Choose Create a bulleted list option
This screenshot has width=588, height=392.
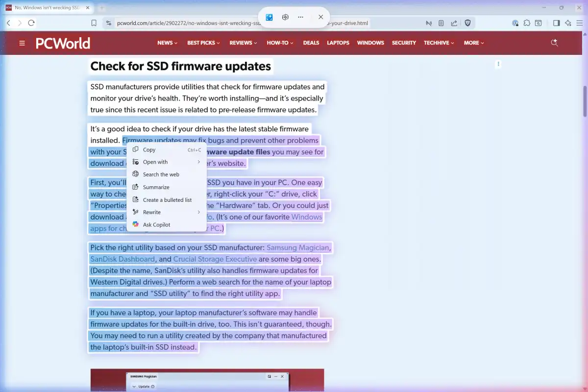tap(167, 200)
